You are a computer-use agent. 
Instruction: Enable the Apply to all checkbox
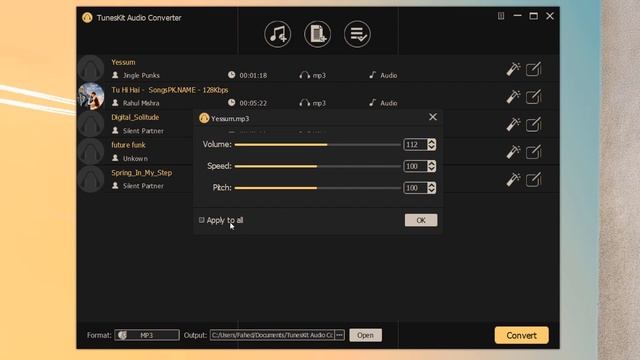click(202, 220)
